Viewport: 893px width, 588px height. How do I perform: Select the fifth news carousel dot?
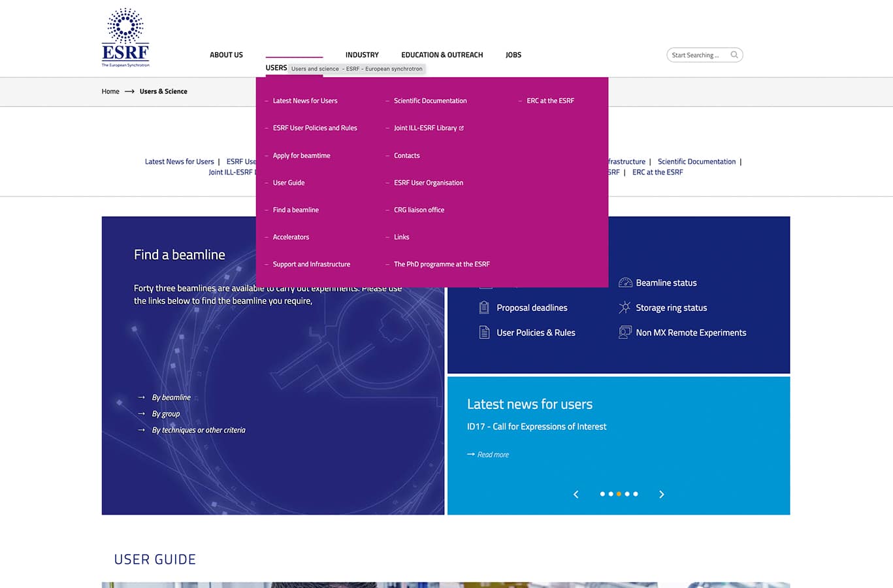[x=636, y=494]
